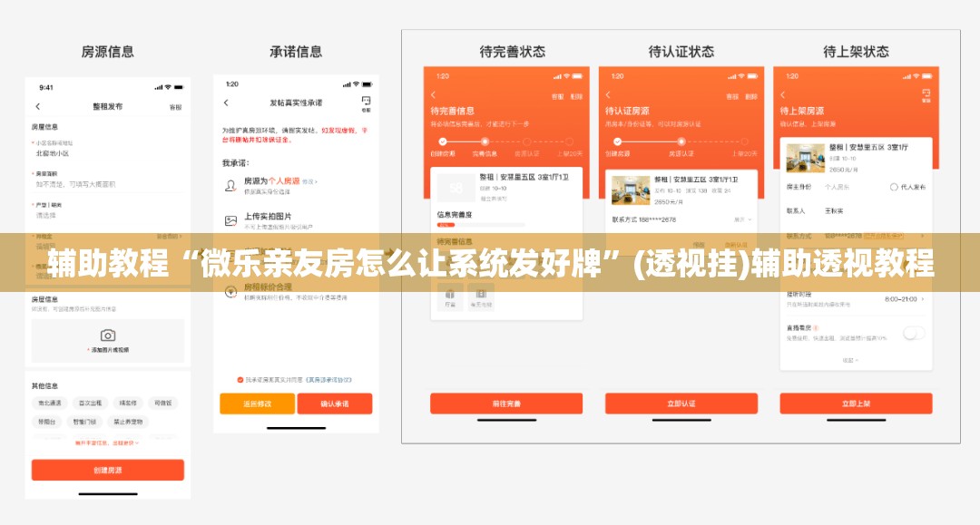980x525 pixels.
Task: Open the listing photo on 待上架房源 card
Action: pyautogui.click(x=805, y=158)
